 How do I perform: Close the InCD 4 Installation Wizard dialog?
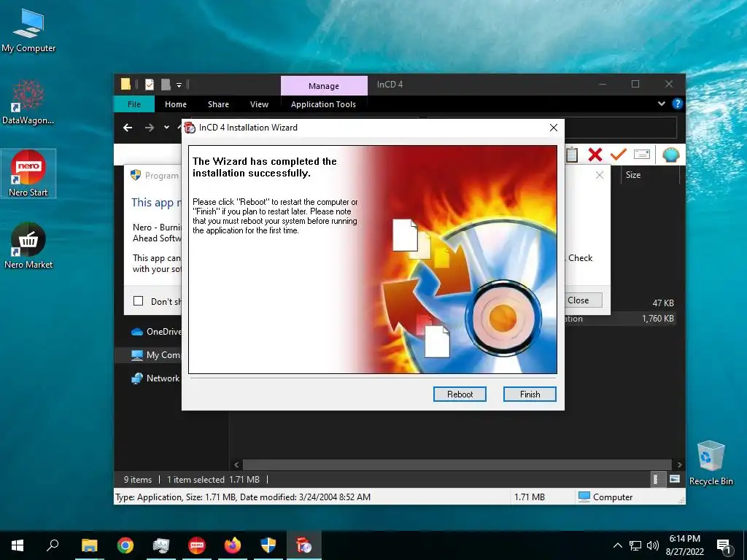point(553,128)
